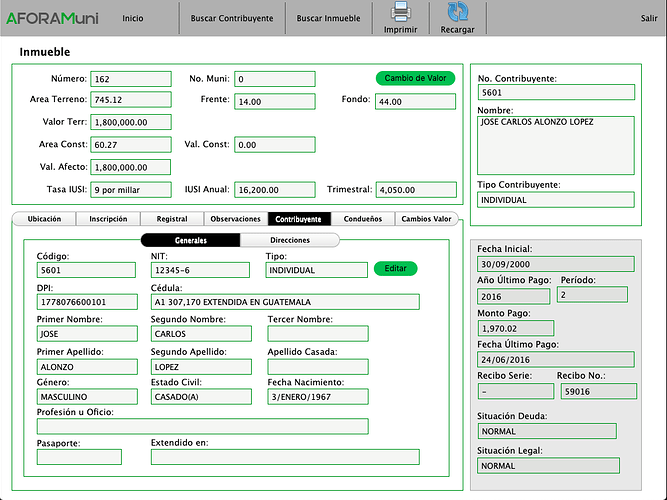Click the Cédula field
This screenshot has width=667, height=500.
coord(285,302)
